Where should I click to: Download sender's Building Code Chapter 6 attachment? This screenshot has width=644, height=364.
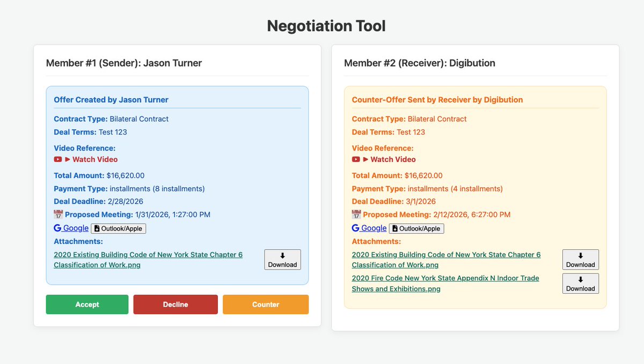point(282,259)
